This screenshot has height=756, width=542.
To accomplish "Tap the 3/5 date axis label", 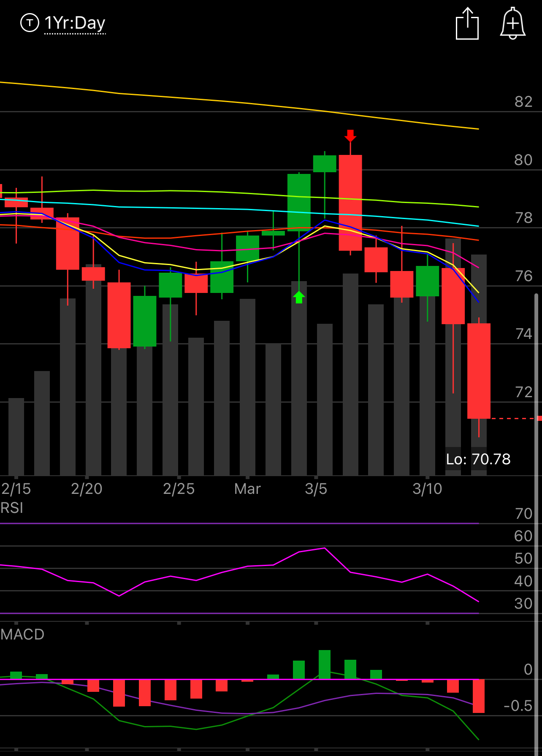I will point(316,489).
